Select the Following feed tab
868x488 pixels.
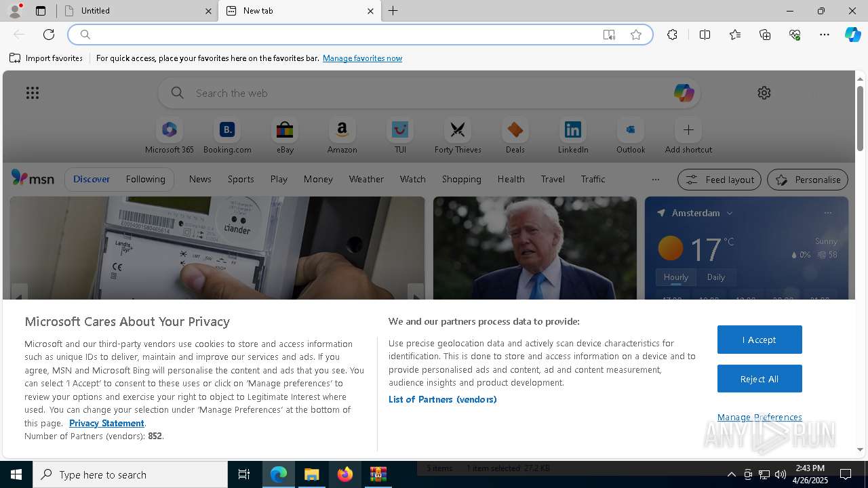(x=145, y=179)
